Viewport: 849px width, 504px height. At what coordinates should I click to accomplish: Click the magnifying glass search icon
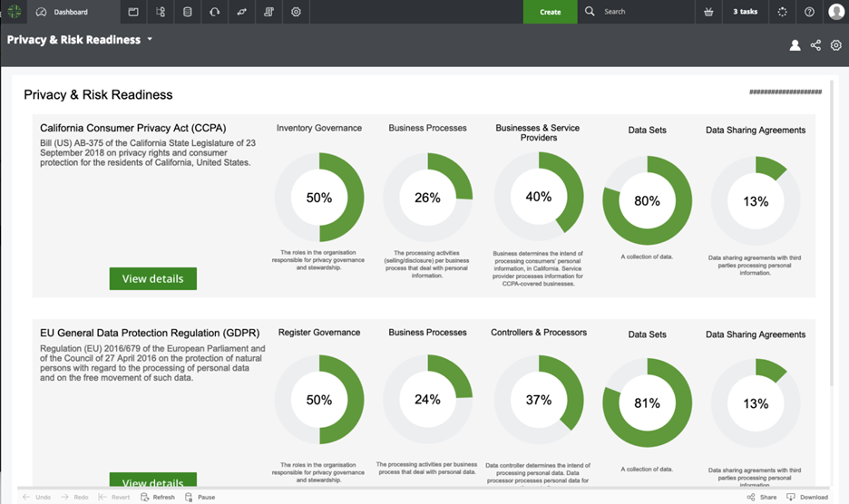tap(590, 12)
